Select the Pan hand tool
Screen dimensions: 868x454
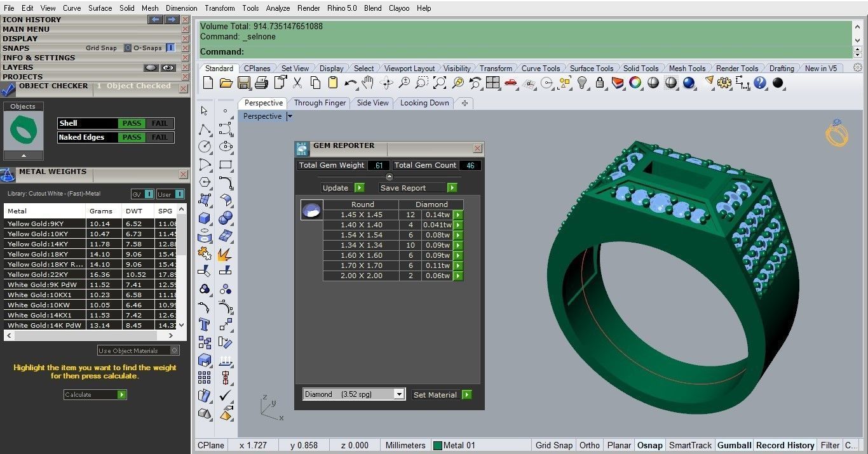click(x=368, y=83)
